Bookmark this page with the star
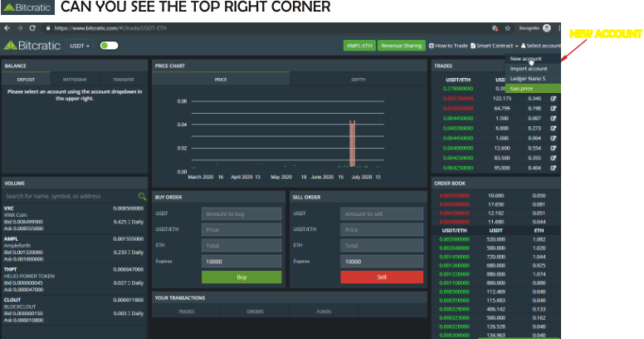Image resolution: width=644 pixels, height=339 pixels. point(508,28)
